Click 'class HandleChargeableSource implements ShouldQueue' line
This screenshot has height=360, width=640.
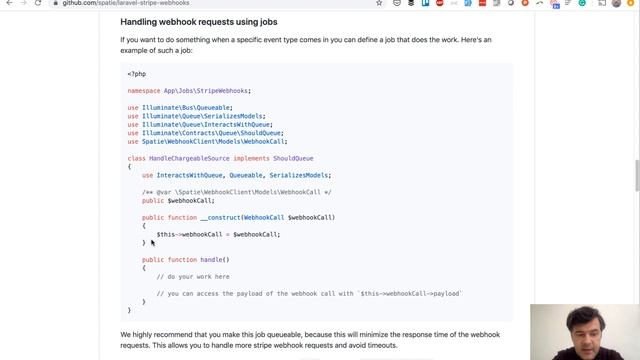click(220, 158)
